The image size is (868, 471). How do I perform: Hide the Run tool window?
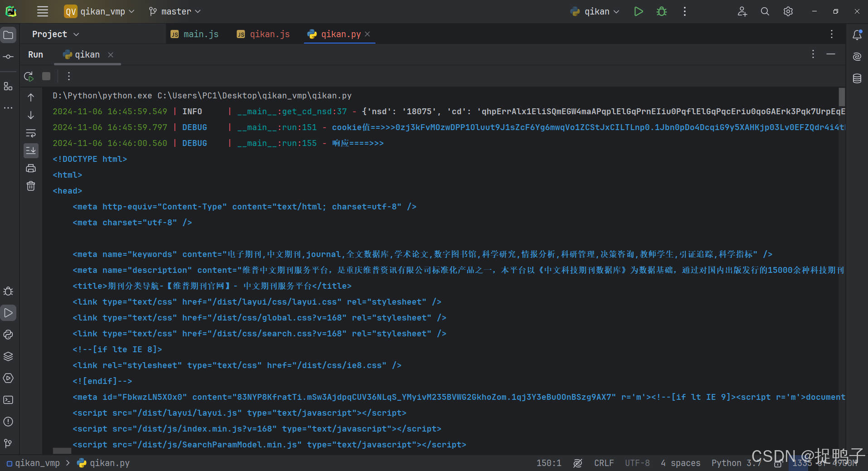point(831,54)
